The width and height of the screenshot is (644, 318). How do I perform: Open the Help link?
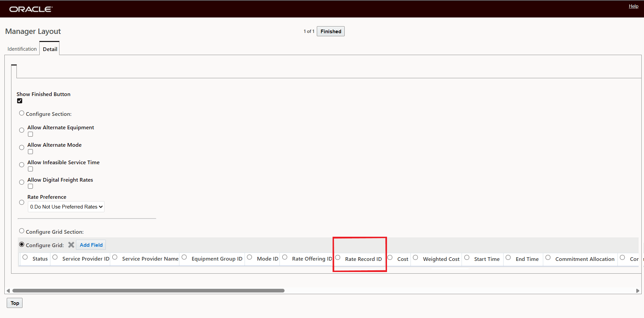tap(634, 6)
